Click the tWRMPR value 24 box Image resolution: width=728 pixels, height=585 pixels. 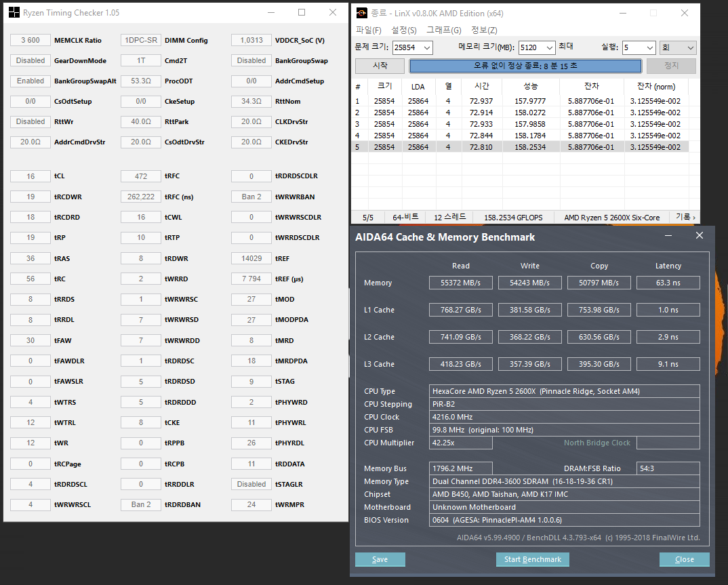[x=251, y=504]
